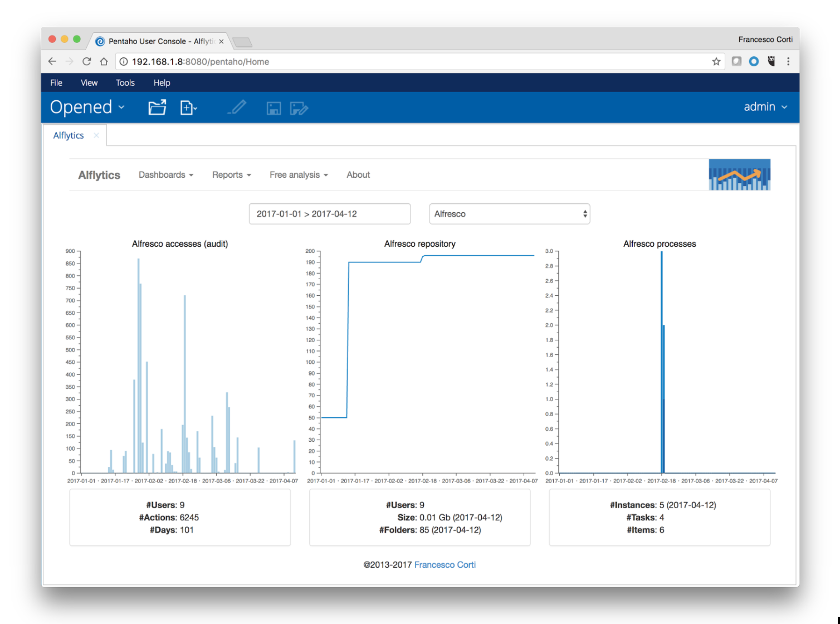Viewport: 840px width, 624px height.
Task: Open the View menu
Action: [89, 82]
